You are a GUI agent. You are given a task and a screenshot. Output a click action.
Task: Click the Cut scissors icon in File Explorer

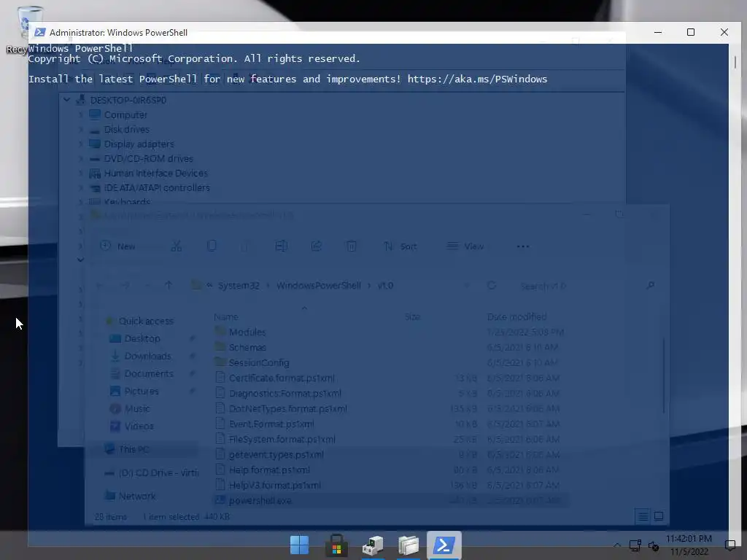pos(177,246)
